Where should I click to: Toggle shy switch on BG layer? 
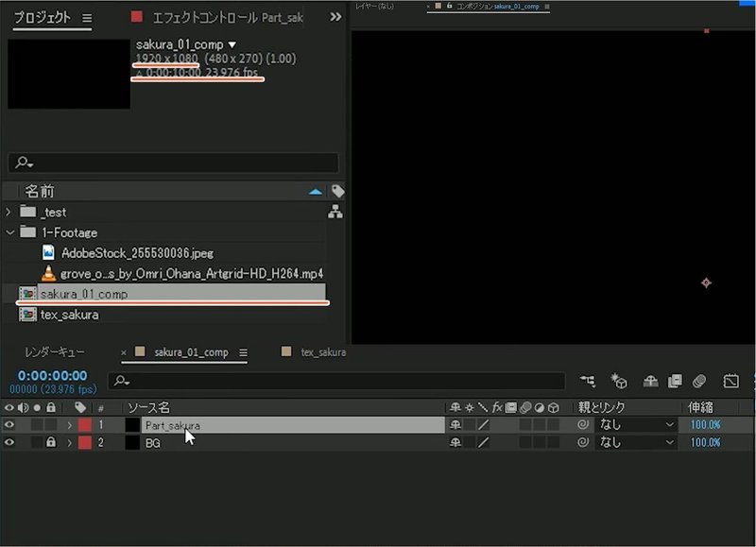(x=455, y=442)
